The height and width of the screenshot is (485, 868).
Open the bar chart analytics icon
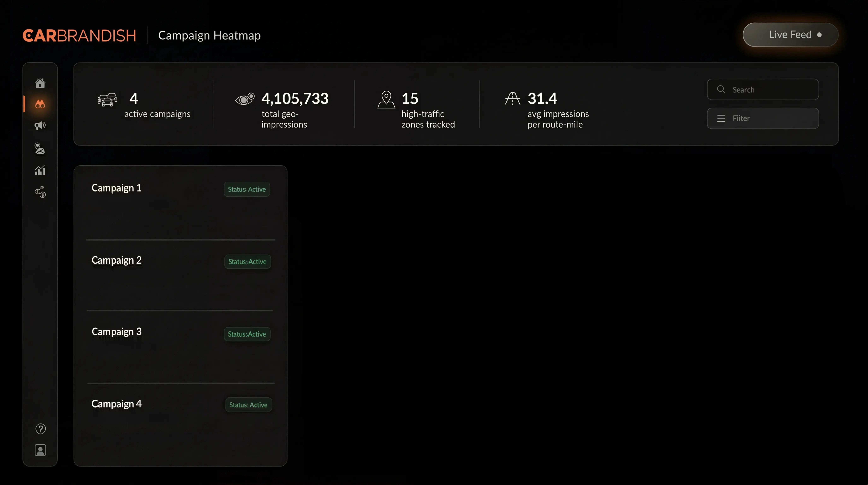40,170
